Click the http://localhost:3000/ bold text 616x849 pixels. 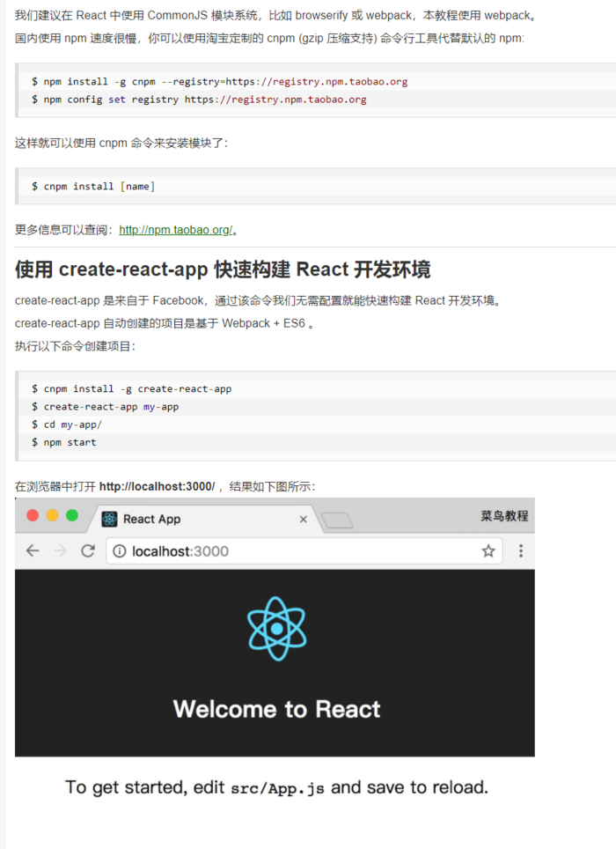point(157,486)
